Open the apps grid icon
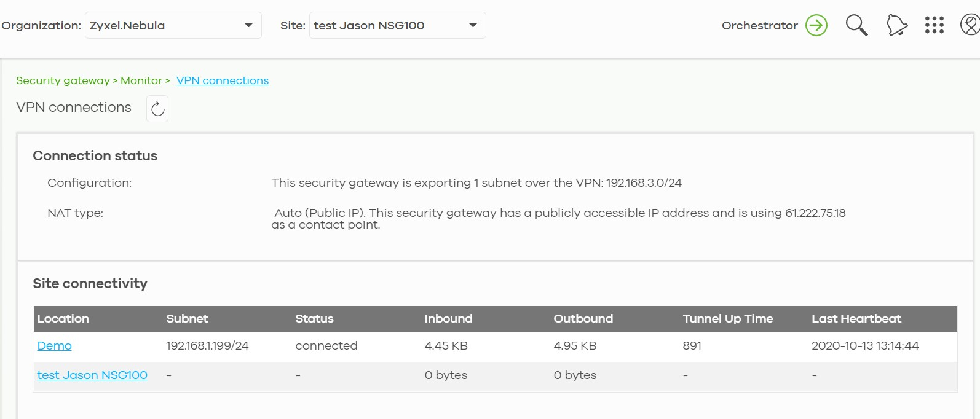Image resolution: width=980 pixels, height=419 pixels. click(x=934, y=25)
